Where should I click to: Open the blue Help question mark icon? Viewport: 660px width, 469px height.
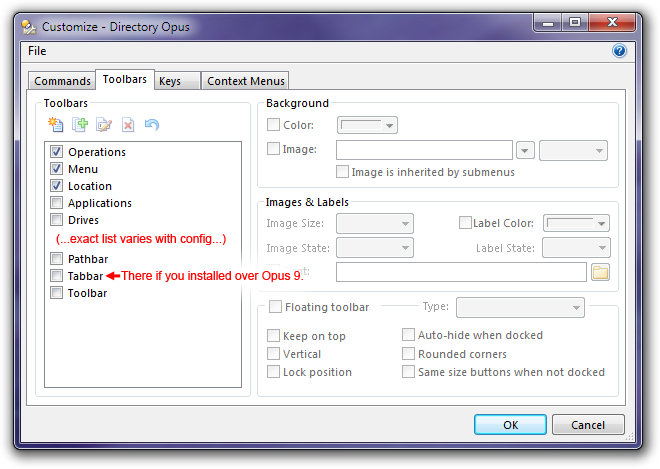pyautogui.click(x=619, y=51)
